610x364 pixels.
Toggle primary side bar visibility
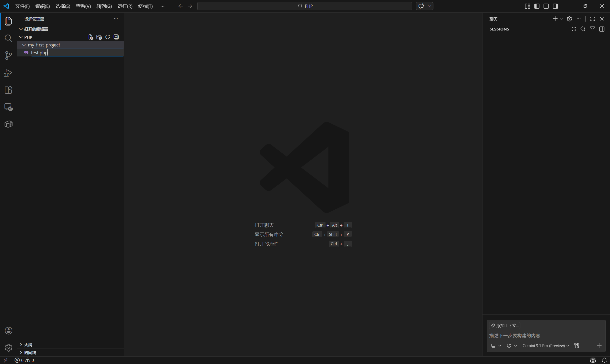(537, 6)
